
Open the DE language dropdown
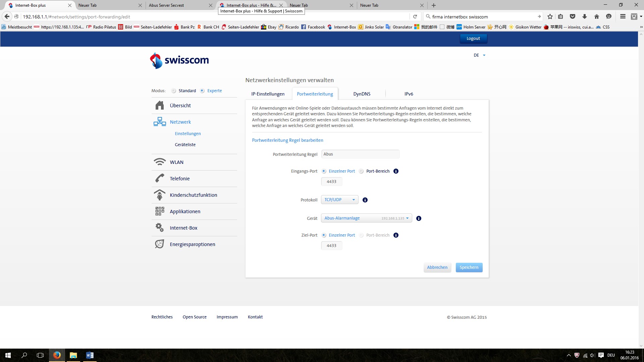click(479, 55)
